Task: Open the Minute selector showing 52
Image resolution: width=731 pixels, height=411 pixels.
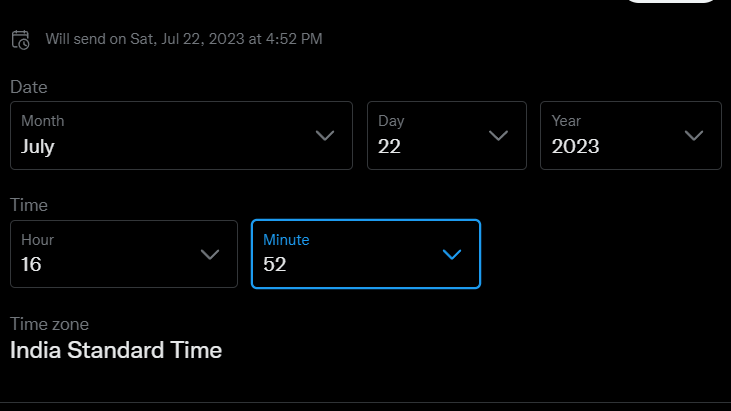Action: [x=366, y=254]
